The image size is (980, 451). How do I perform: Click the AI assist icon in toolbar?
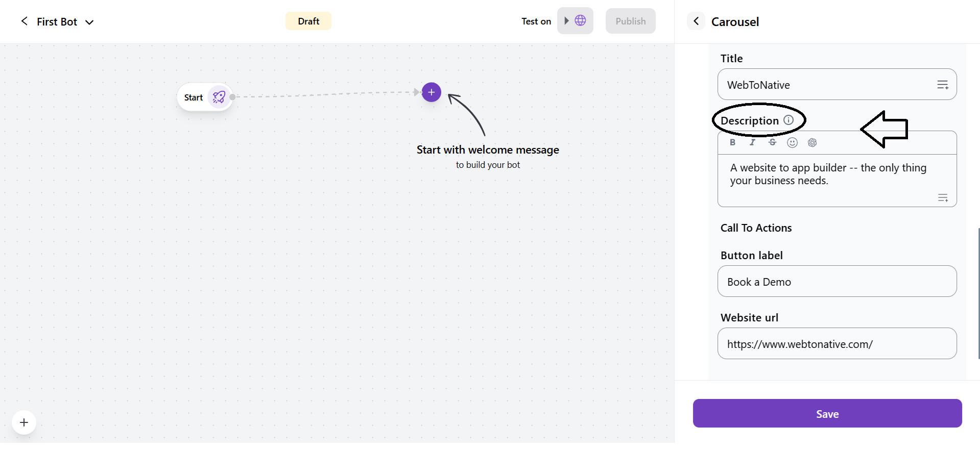click(x=812, y=142)
